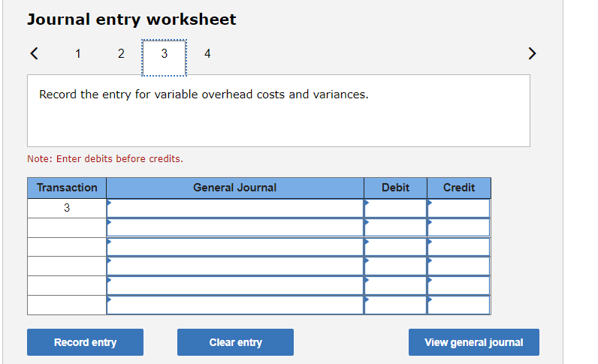Select Debit field in fourth row
This screenshot has width=598, height=364.
[395, 266]
